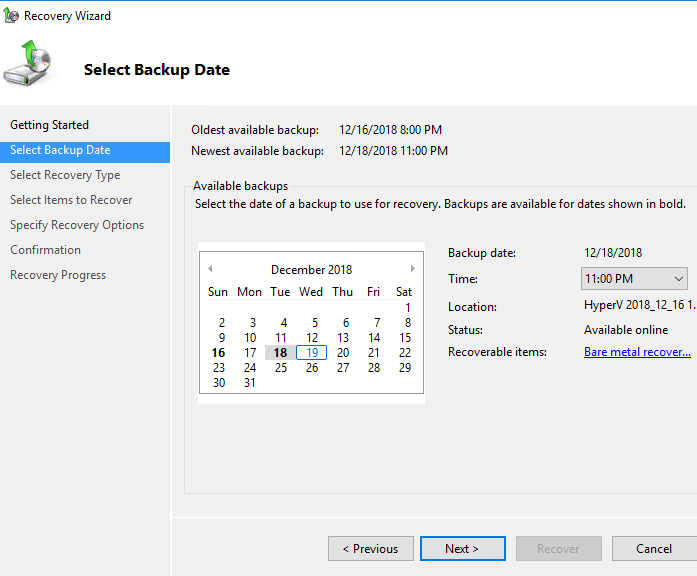Go to previous month in calendar
The width and height of the screenshot is (697, 576).
tap(210, 268)
